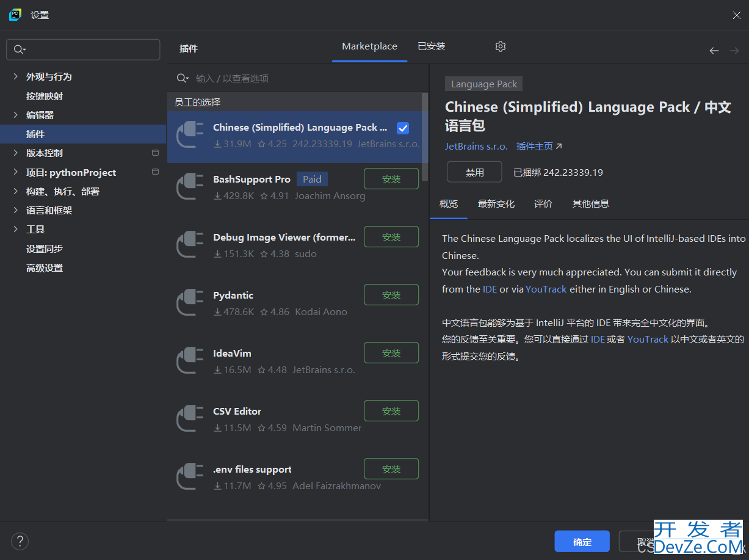Close the settings dialog window
This screenshot has height=560, width=749.
click(736, 15)
